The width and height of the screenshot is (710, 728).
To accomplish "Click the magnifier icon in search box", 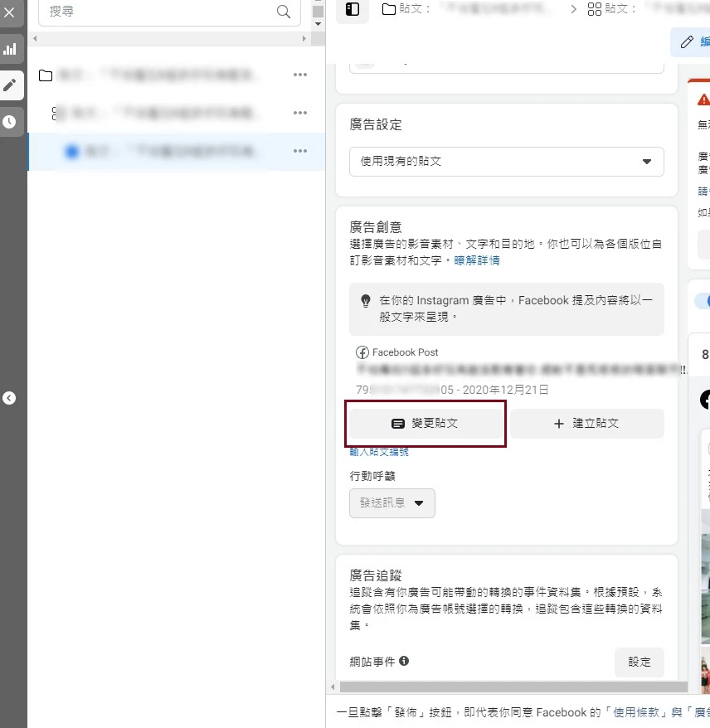I will coord(284,12).
